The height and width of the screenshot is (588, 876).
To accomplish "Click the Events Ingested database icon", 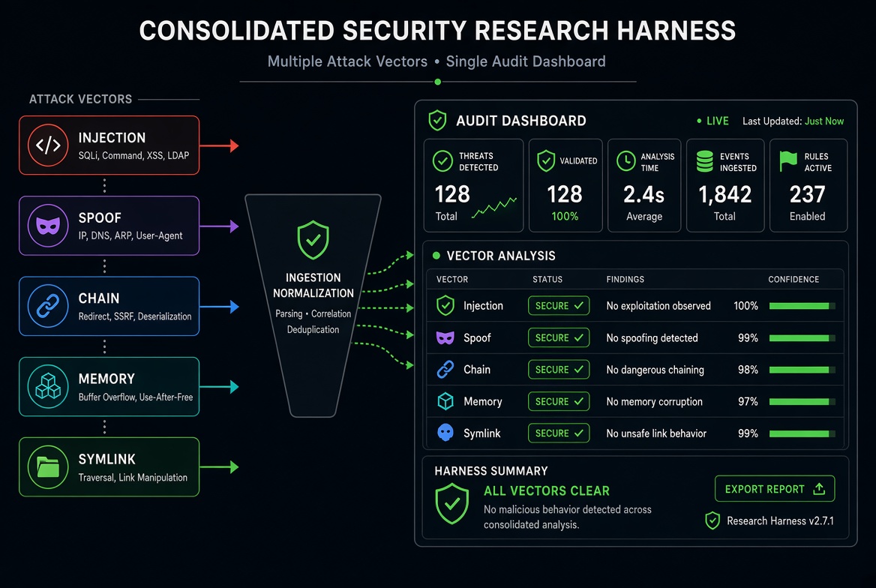I will (x=704, y=161).
